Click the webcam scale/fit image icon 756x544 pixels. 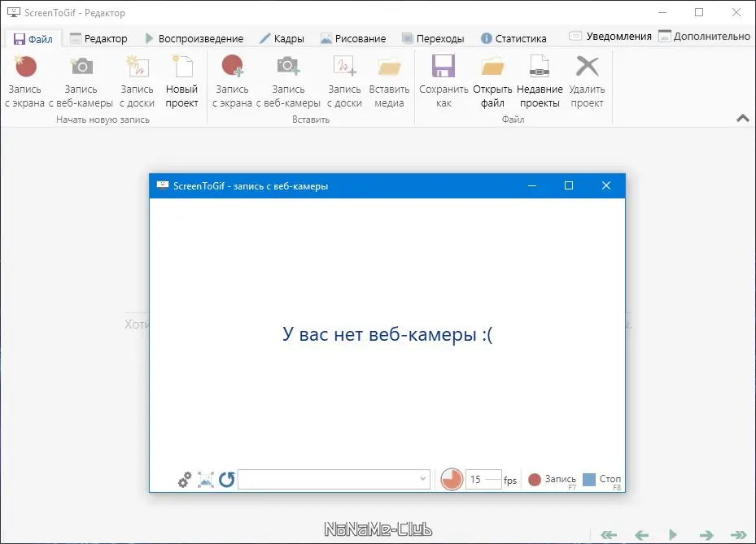pos(205,480)
